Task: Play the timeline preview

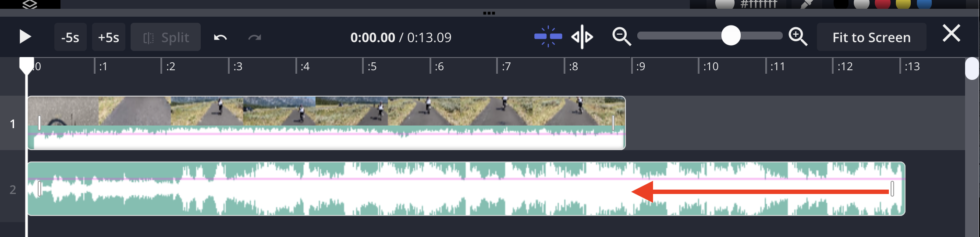Action: tap(25, 37)
